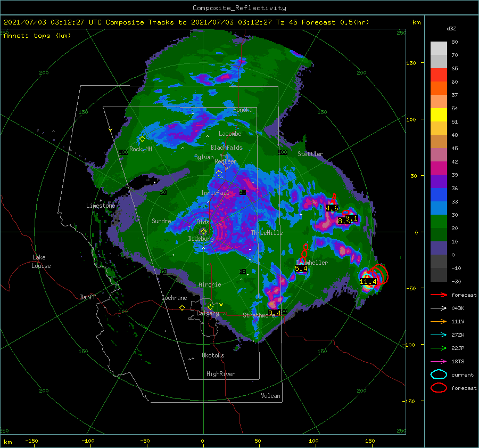Click the magenta 18TS arrow icon
Screen dimensions: 479x448
439,362
